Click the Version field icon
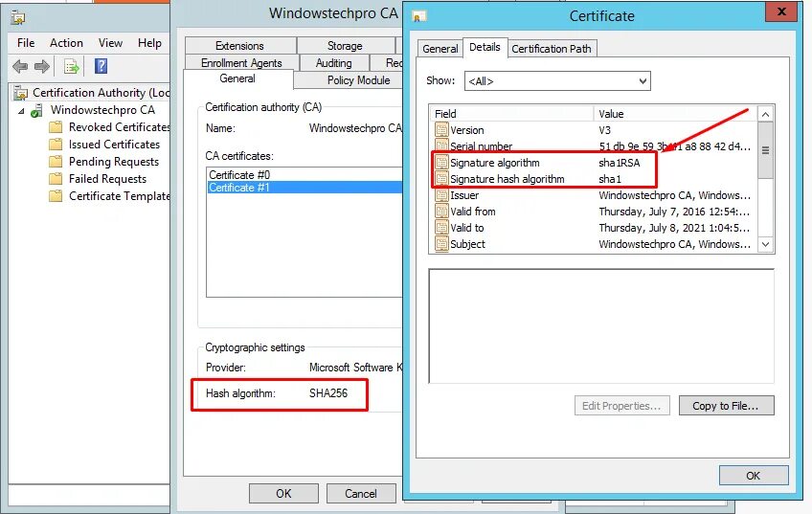The height and width of the screenshot is (514, 812). pos(441,130)
